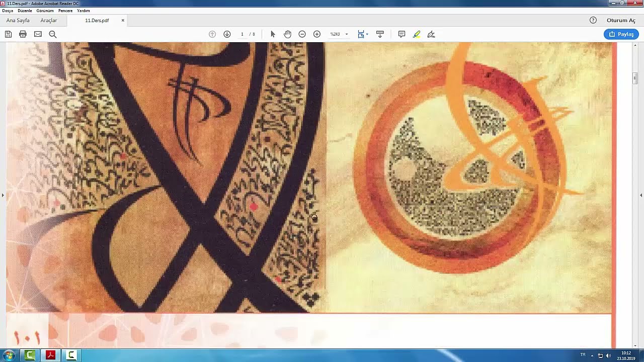
Task: Activate the Hand pan tool
Action: [287, 34]
